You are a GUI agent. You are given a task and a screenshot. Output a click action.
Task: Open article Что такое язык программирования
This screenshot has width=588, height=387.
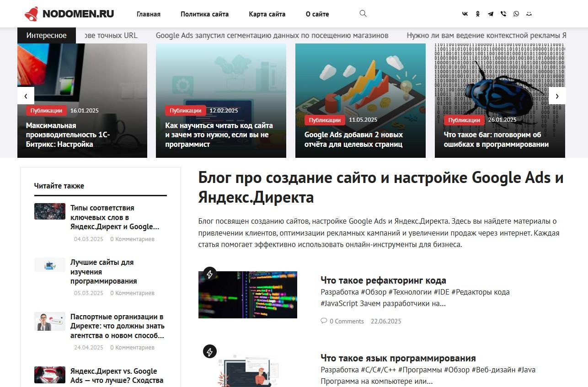click(x=398, y=358)
